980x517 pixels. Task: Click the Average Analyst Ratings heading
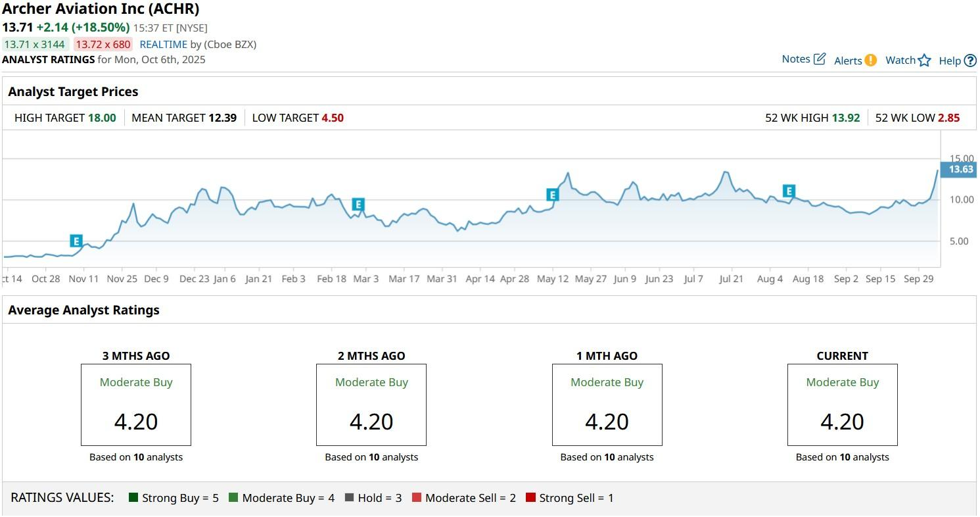[x=83, y=310]
